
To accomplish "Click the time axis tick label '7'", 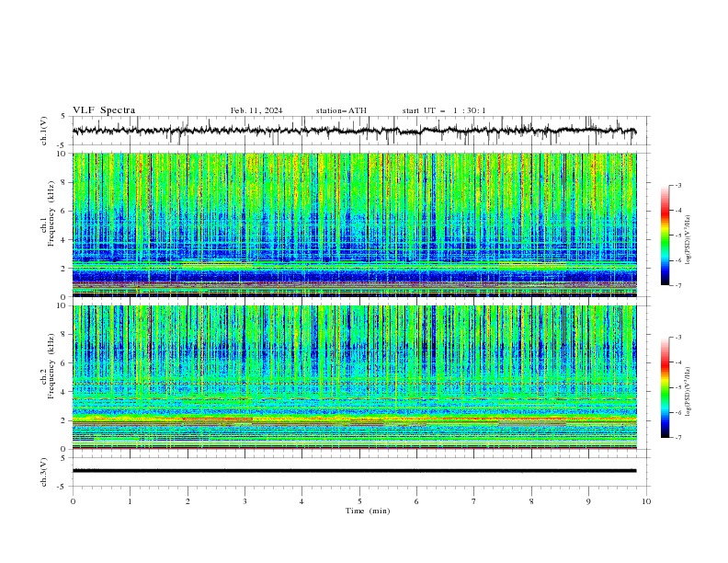I will [x=474, y=501].
